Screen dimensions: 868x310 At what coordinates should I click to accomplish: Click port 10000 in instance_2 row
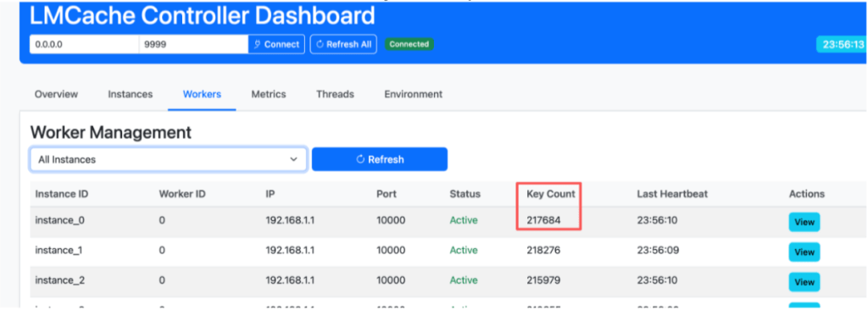click(391, 280)
